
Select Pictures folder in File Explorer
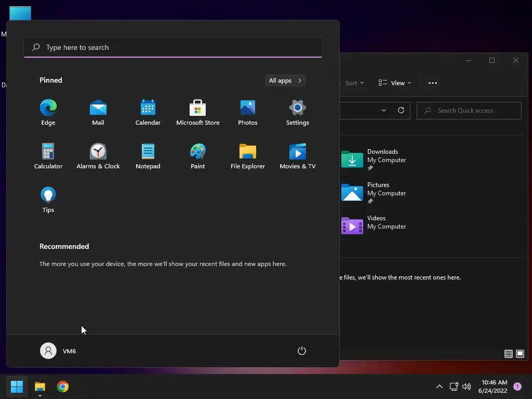pyautogui.click(x=374, y=193)
